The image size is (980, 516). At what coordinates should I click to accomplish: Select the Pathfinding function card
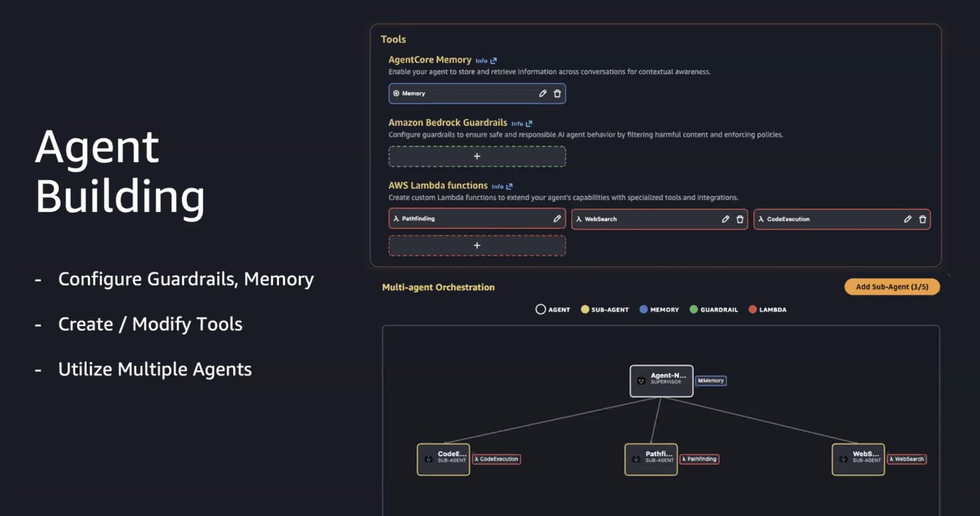477,219
